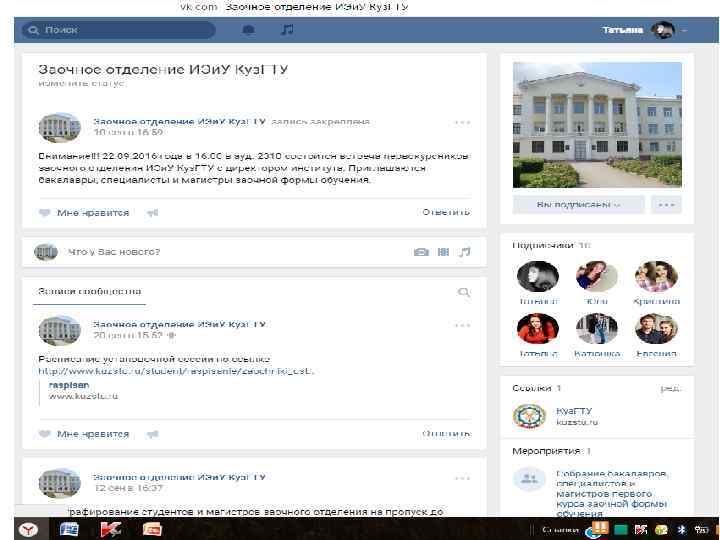Open the pinned post's three-dot menu
Screen dimensions: 720x540
(462, 122)
